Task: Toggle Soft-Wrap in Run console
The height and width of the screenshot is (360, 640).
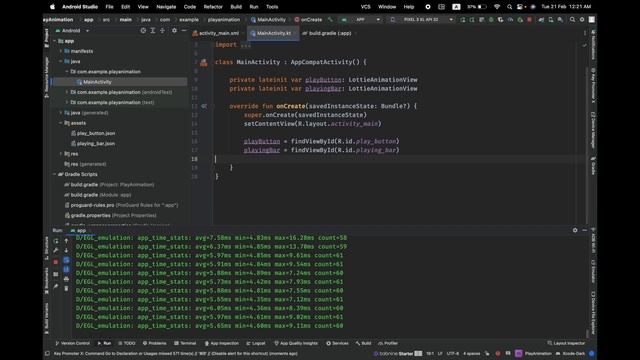Action: 66,260
